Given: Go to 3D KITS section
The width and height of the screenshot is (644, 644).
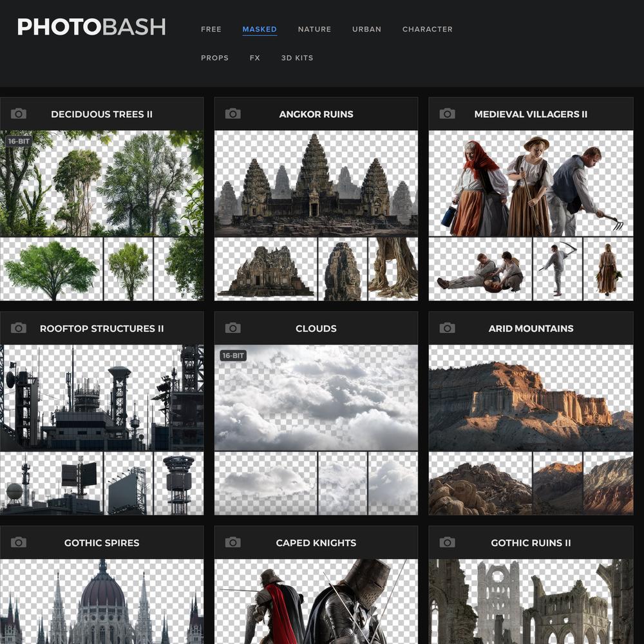Looking at the screenshot, I should coord(298,58).
